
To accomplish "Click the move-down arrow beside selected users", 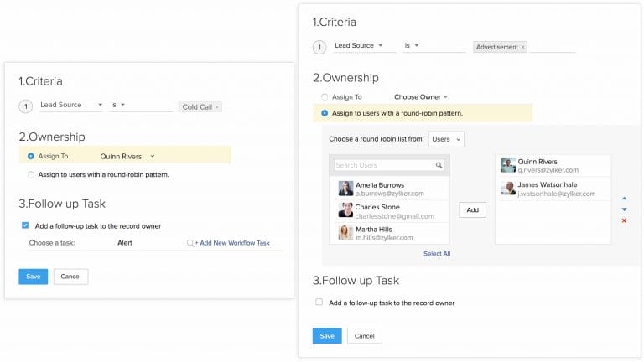I will [x=624, y=209].
